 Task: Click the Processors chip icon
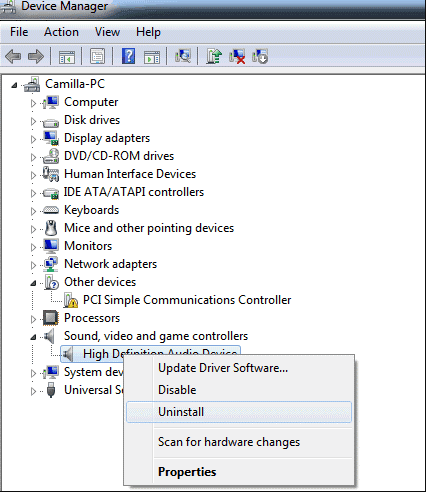pos(51,318)
